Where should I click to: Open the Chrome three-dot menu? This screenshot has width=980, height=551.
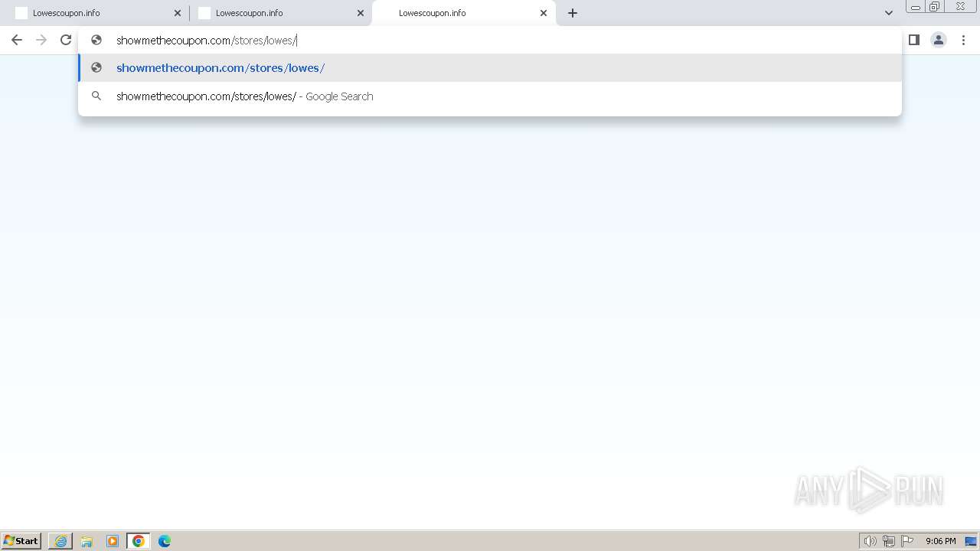964,40
